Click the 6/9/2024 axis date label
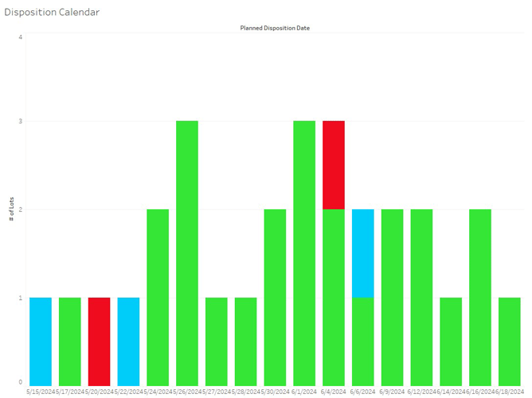 pyautogui.click(x=392, y=392)
